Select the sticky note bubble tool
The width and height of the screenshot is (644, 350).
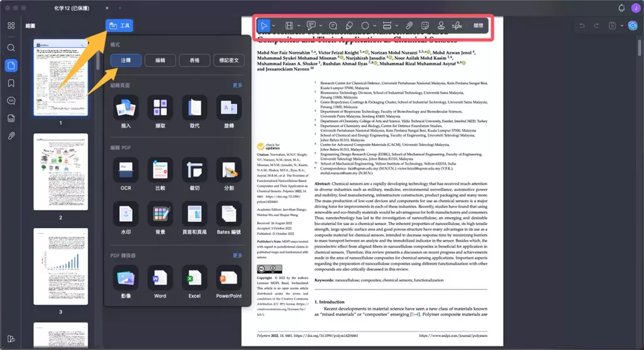(x=333, y=25)
